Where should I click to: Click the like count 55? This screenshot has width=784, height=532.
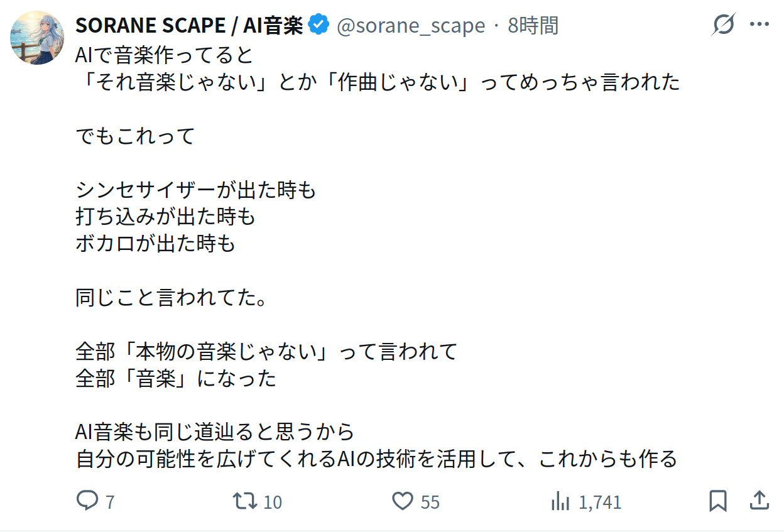[x=430, y=502]
